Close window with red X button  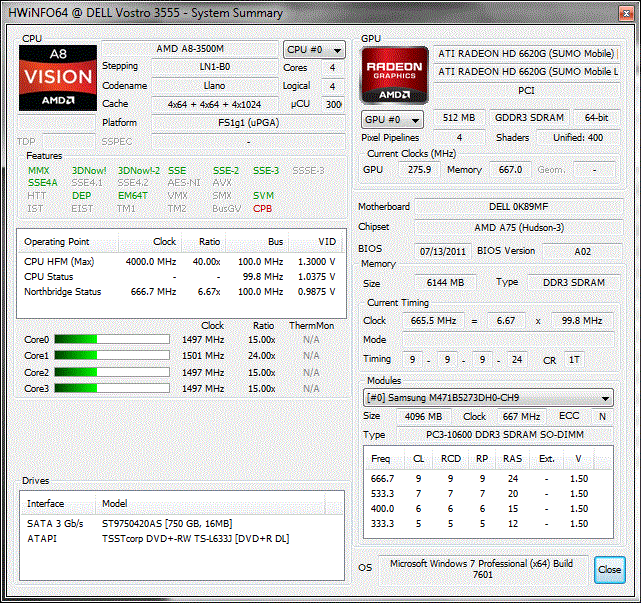click(x=625, y=13)
